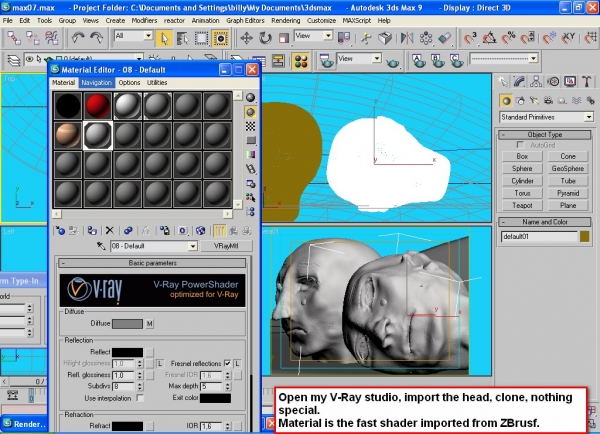This screenshot has width=600, height=434.
Task: Click the Torus primitive button
Action: (x=522, y=193)
